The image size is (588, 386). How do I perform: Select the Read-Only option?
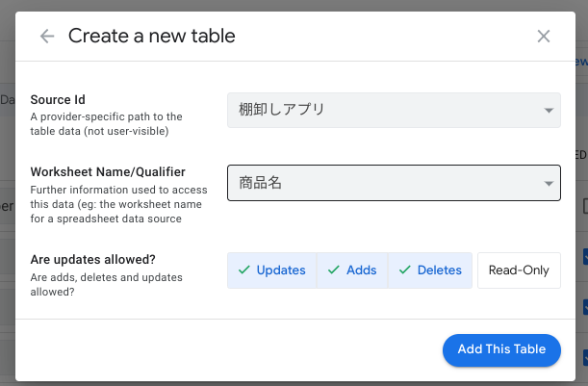tap(519, 270)
